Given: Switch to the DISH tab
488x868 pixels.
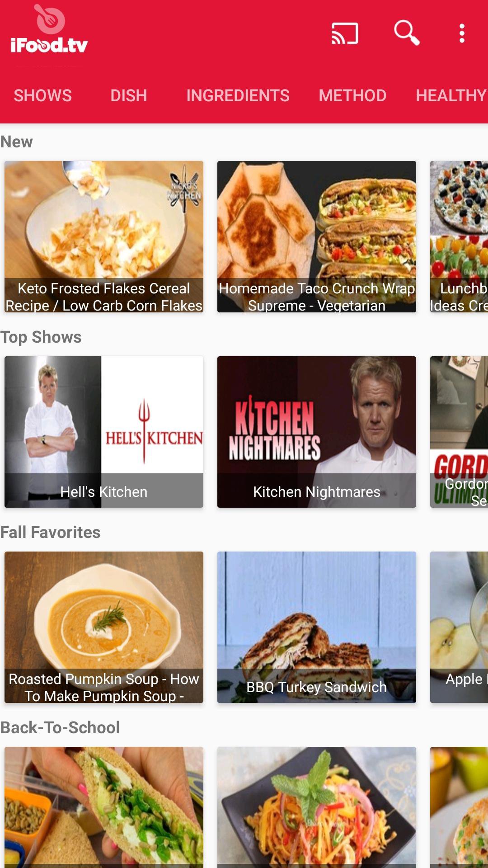Looking at the screenshot, I should (x=129, y=95).
